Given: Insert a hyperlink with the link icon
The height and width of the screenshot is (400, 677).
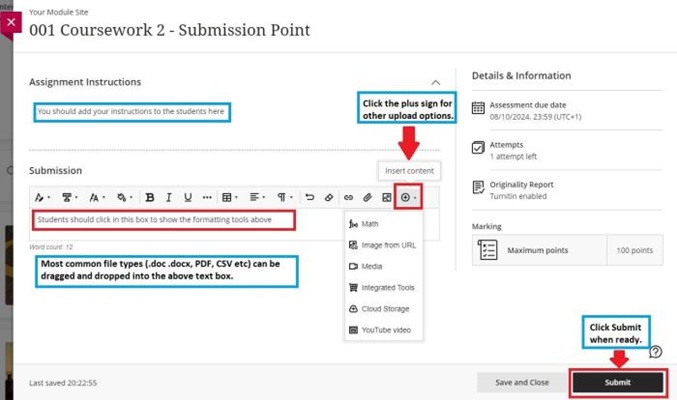Looking at the screenshot, I should coord(348,197).
